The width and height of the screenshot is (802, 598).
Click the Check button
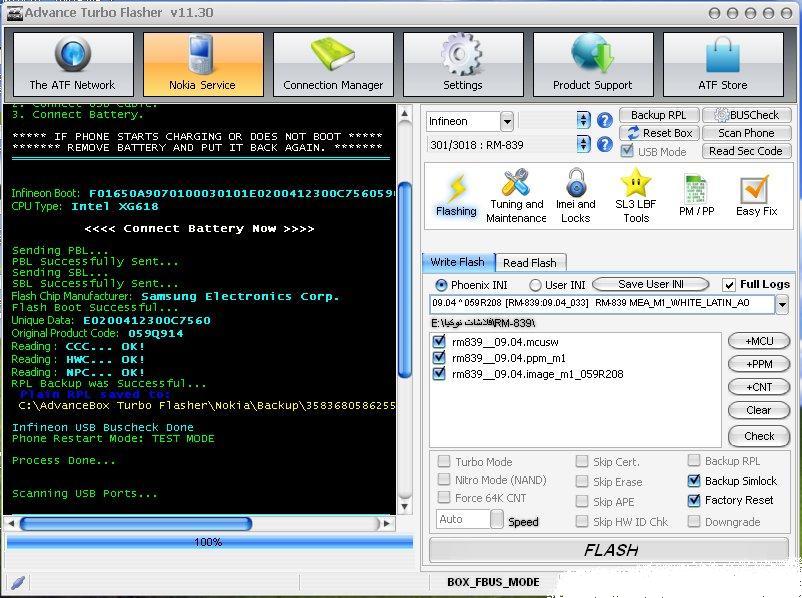click(759, 436)
